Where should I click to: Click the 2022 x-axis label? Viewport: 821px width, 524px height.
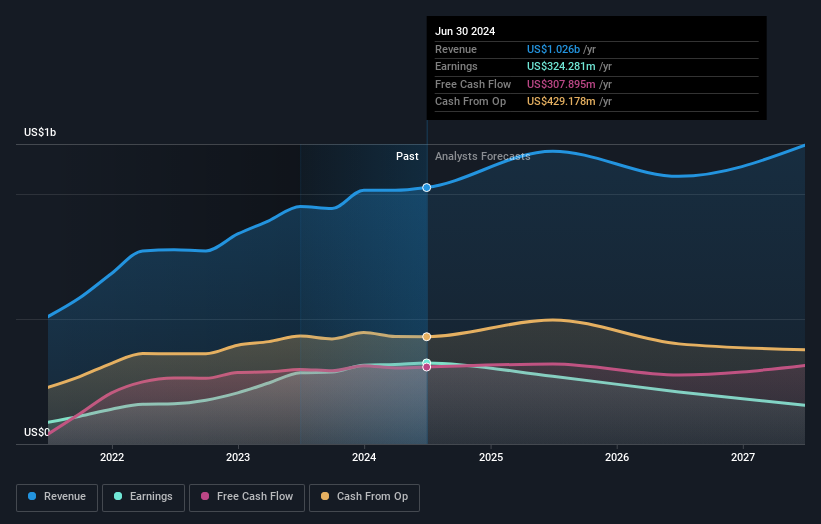[x=112, y=458]
